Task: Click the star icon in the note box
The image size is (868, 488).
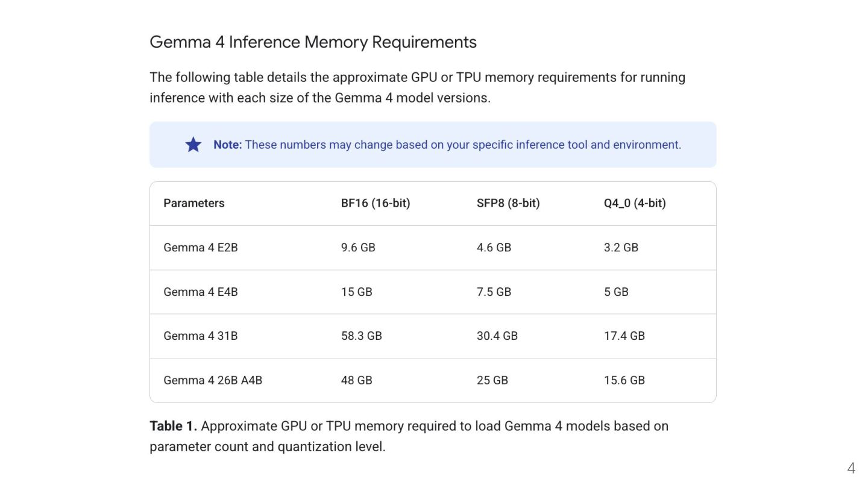Action: coord(193,145)
